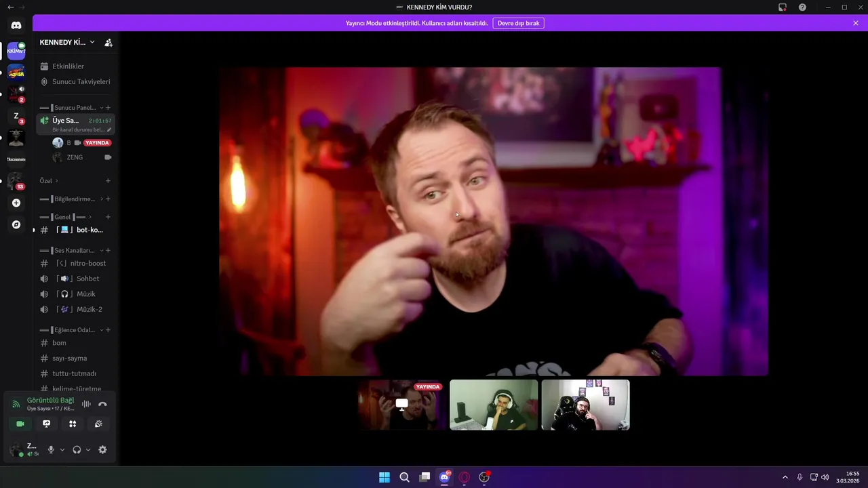
Task: Click the Görüntülü Bağl connection status text
Action: [x=51, y=400]
